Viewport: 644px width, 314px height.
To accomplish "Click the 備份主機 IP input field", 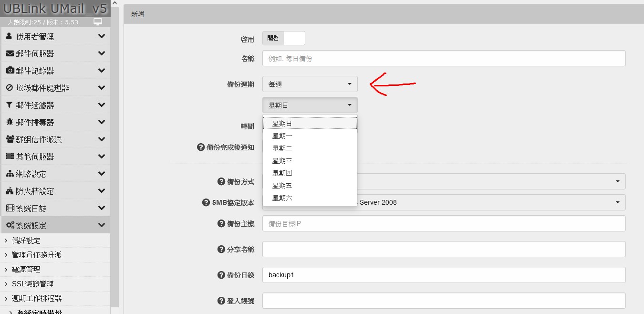I will point(444,223).
